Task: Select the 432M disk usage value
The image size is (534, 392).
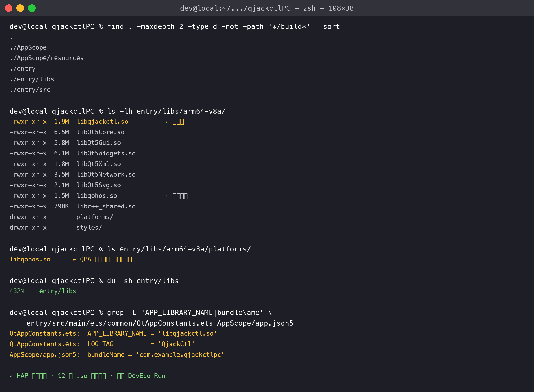Action: coord(17,291)
